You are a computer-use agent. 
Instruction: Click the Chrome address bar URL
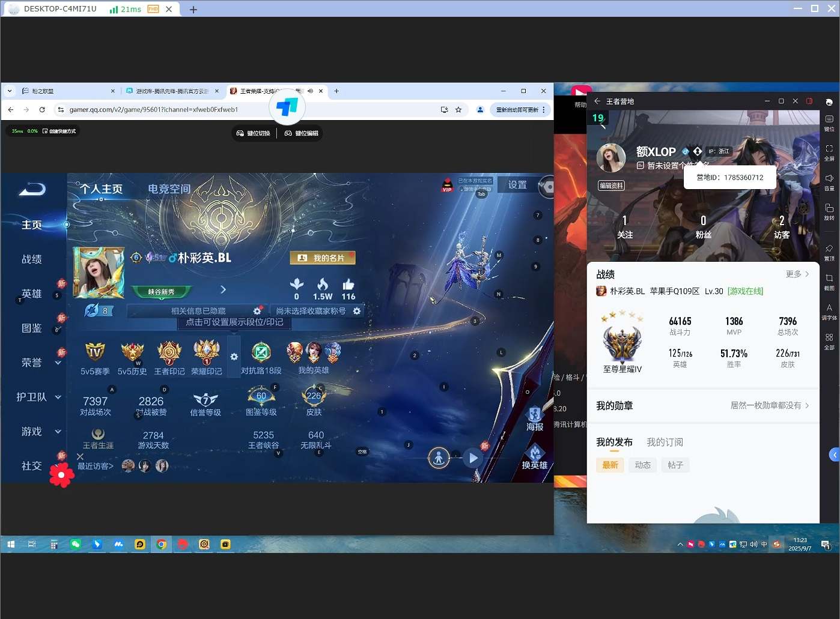[x=154, y=110]
